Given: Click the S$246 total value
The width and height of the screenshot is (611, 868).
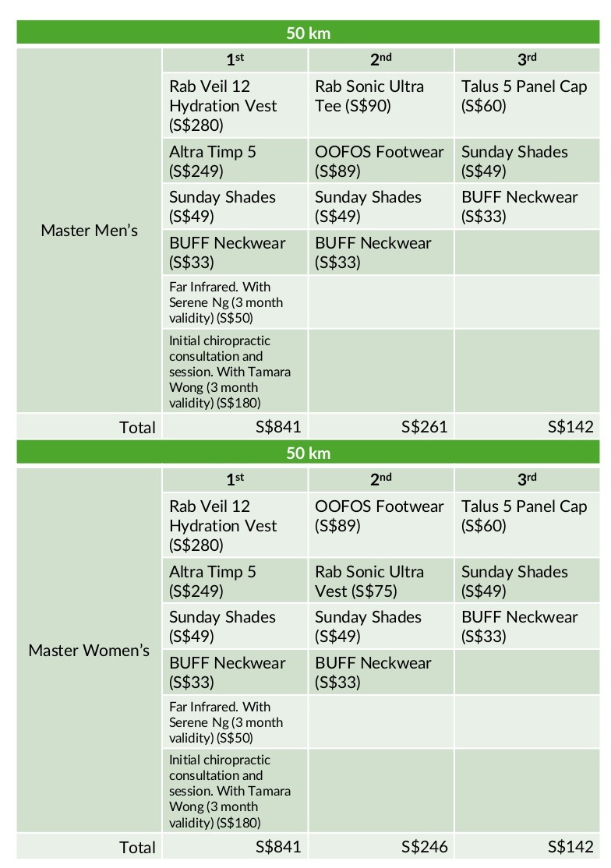Looking at the screenshot, I should point(425,846).
